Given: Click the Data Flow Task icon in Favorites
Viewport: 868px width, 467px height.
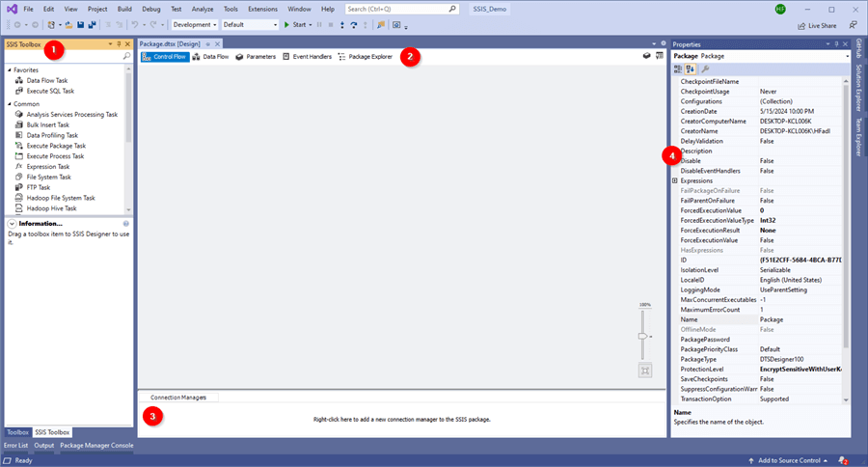Looking at the screenshot, I should pos(19,80).
